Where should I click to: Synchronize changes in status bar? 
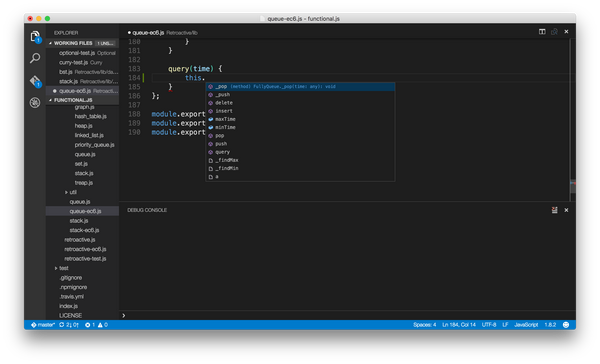click(69, 325)
